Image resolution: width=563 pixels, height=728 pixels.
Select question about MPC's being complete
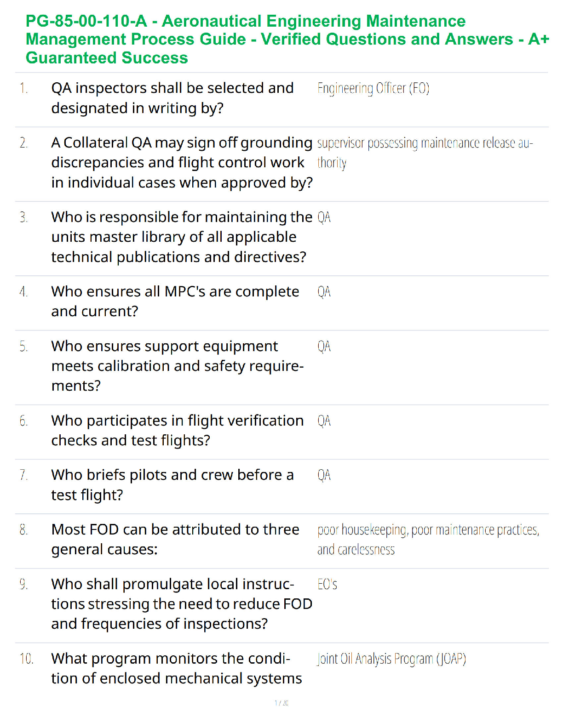coord(175,301)
